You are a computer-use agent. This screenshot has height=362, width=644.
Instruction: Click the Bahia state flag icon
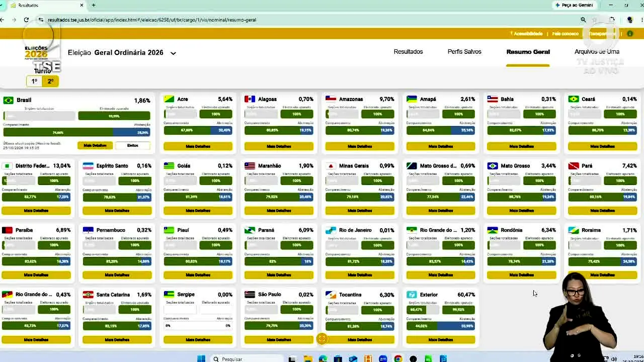pos(493,99)
